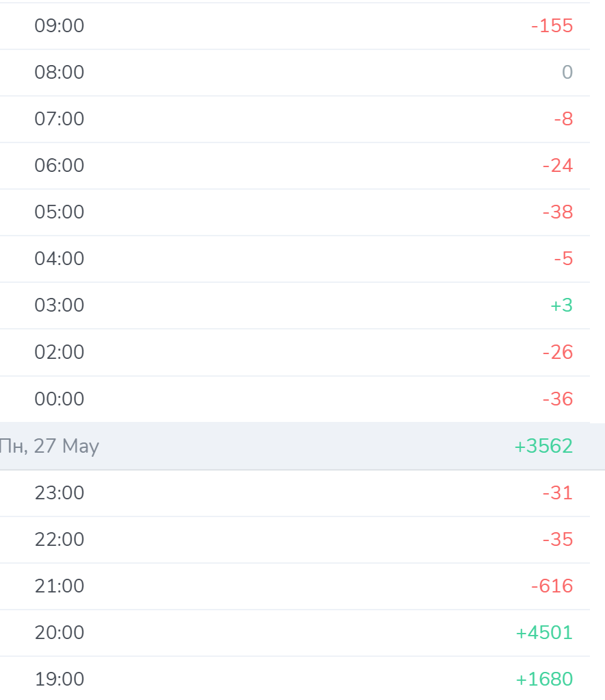Click the -616 loss value
This screenshot has width=605, height=700.
click(x=552, y=586)
